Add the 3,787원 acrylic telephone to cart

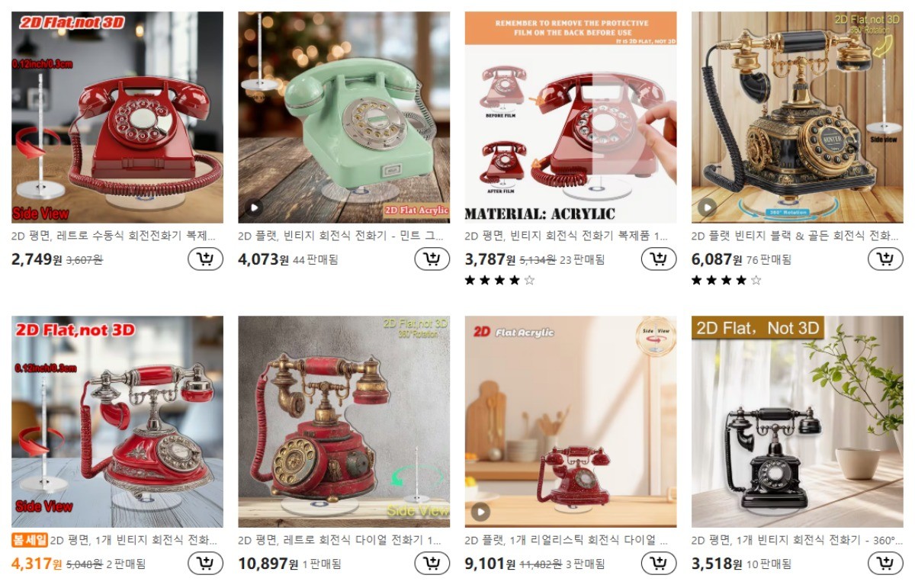659,259
